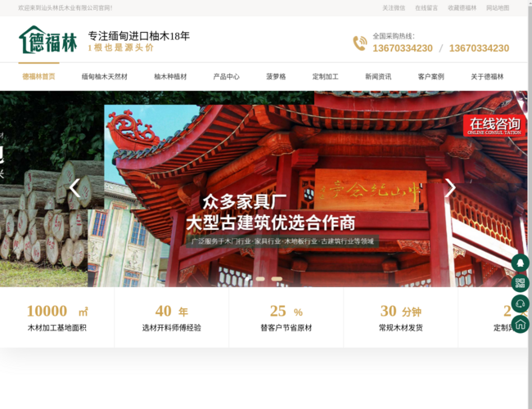Advance to next banner slide arrow
532x409 pixels.
coord(449,188)
